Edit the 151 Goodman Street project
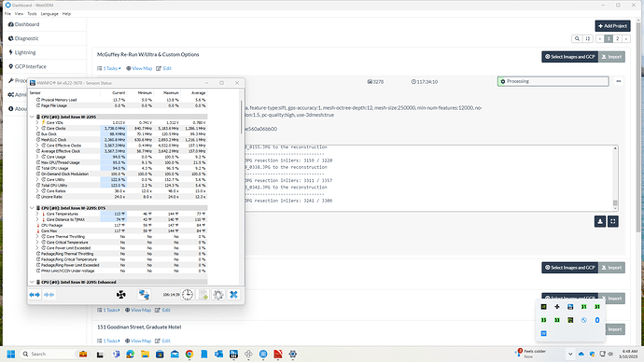 (x=162, y=341)
